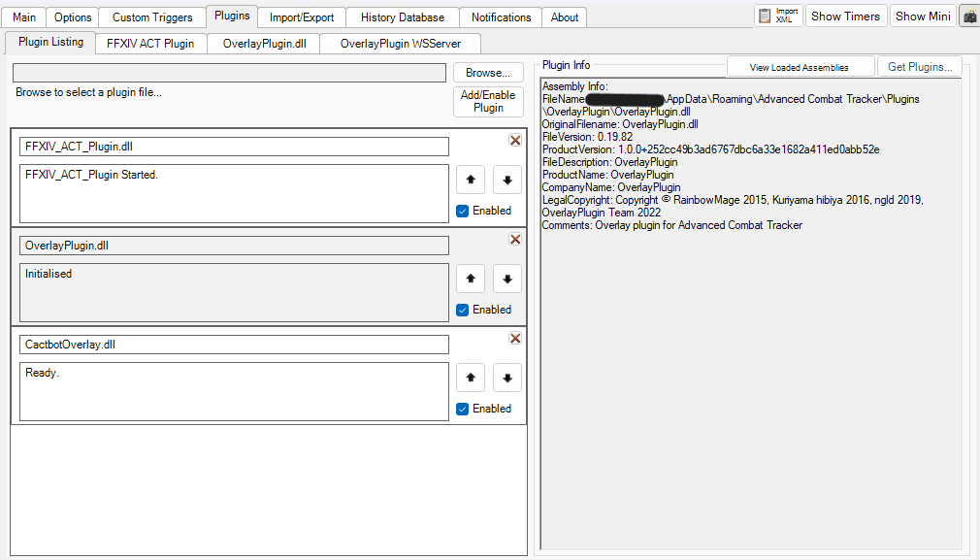Uncheck Enabled for CactbotOverlay.dll
Image resolution: width=980 pixels, height=560 pixels.
[463, 409]
